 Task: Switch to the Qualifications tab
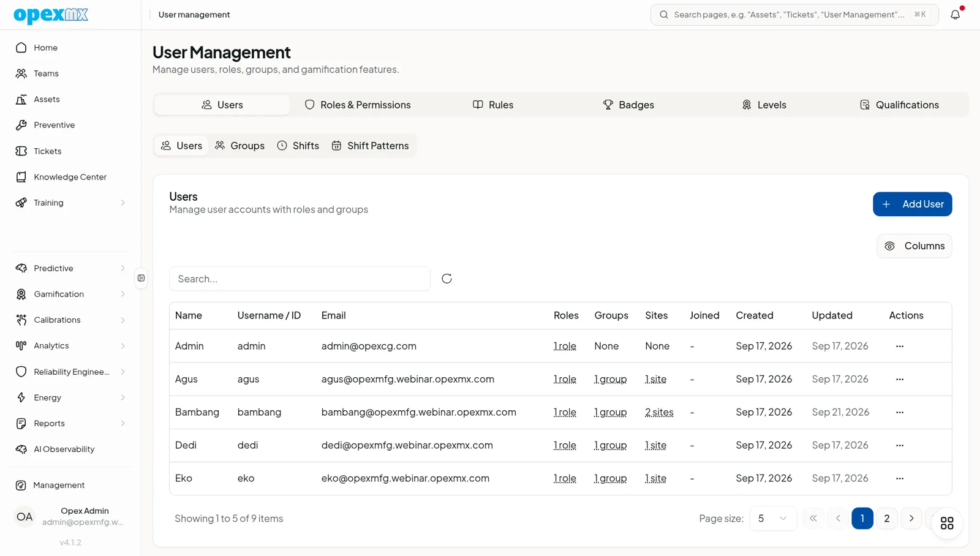tap(899, 105)
